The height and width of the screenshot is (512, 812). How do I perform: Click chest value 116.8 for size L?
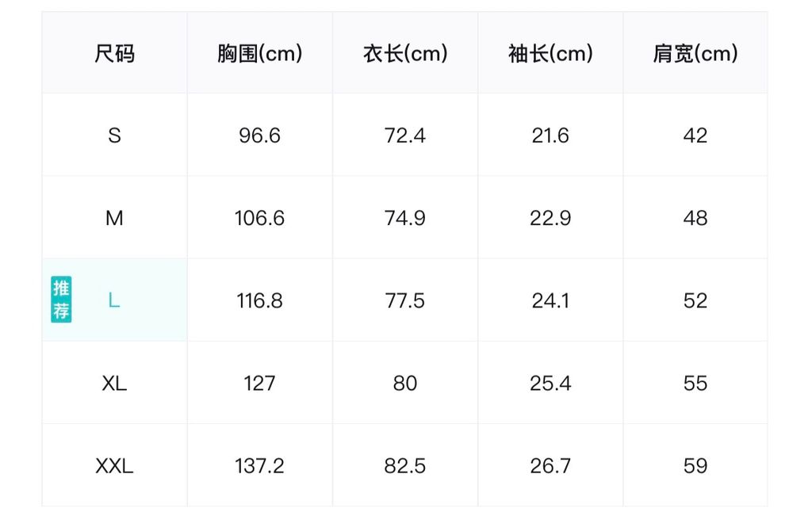click(259, 300)
